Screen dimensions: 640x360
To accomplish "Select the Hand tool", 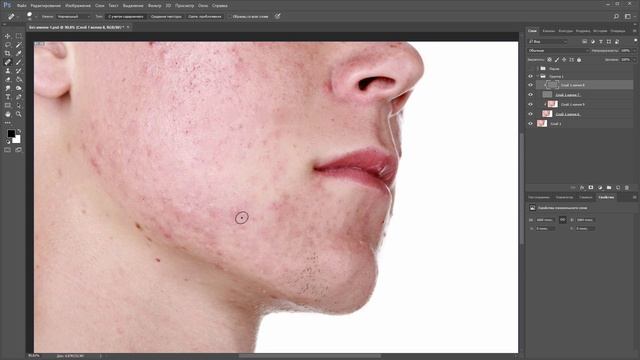I will pyautogui.click(x=7, y=114).
